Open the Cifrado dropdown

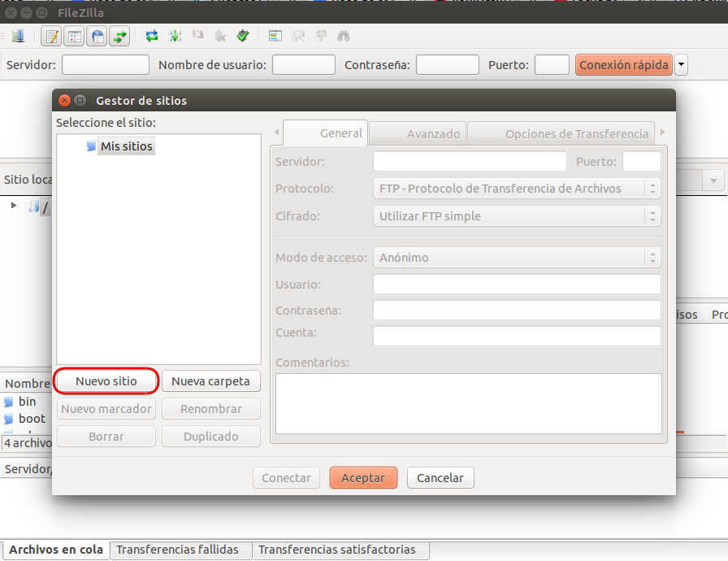tap(517, 216)
